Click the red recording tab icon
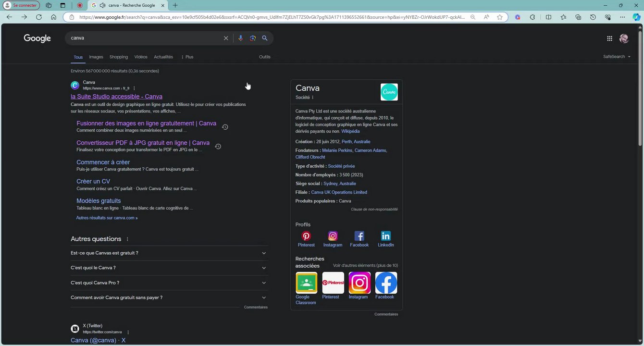644x346 pixels. point(80,5)
